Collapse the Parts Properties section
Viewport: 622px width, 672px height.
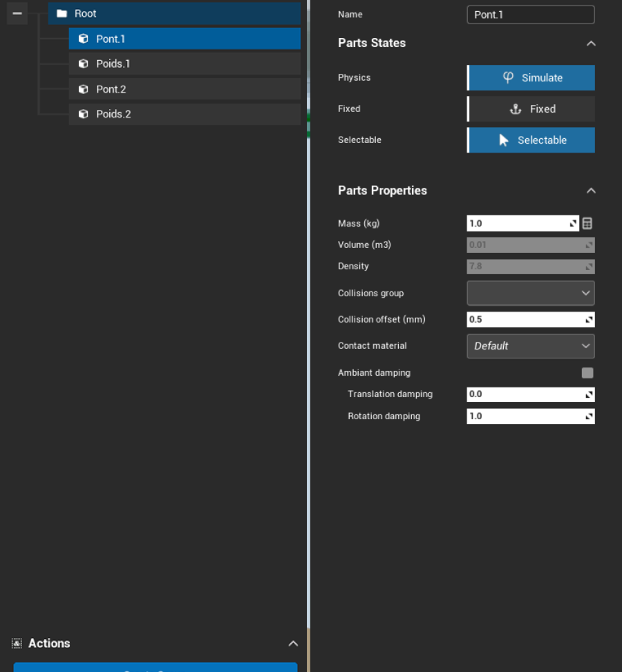(x=591, y=191)
